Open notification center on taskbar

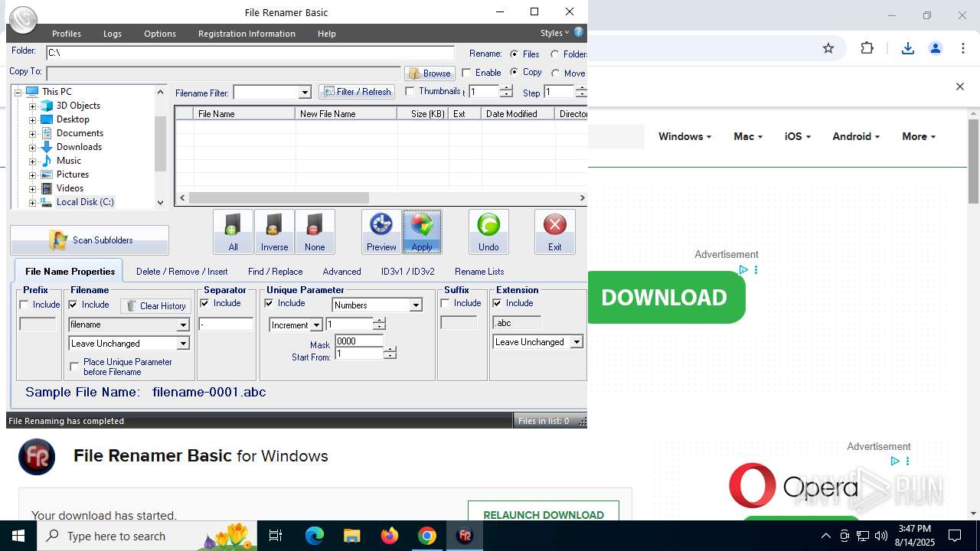pos(955,536)
